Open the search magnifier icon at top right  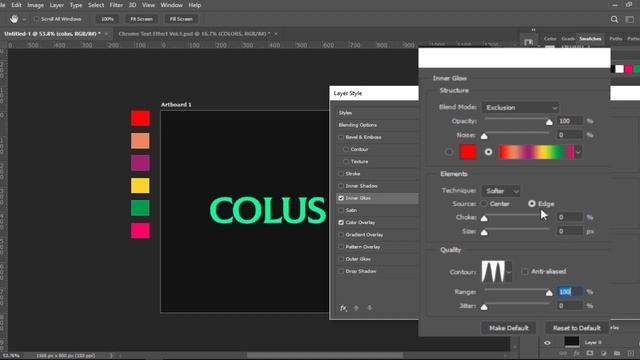pyautogui.click(x=614, y=19)
